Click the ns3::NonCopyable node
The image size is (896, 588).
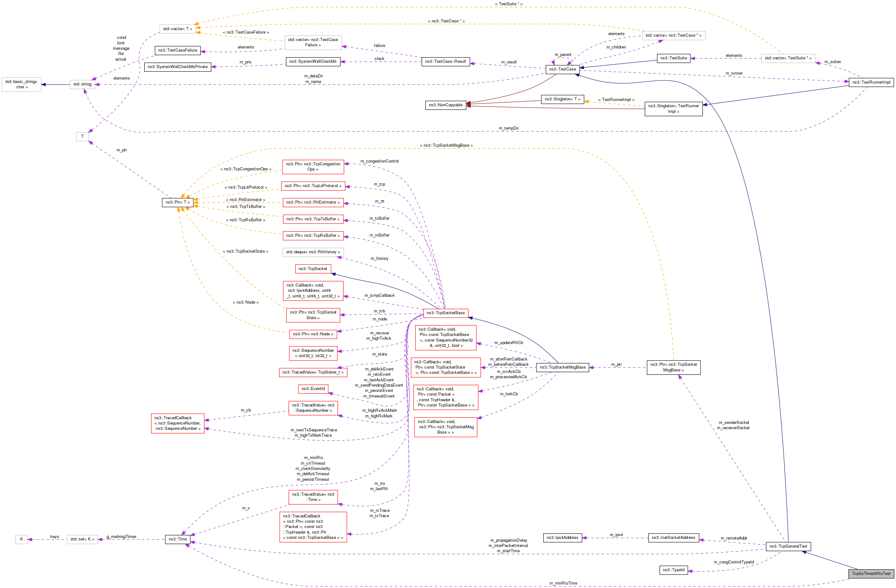(446, 105)
